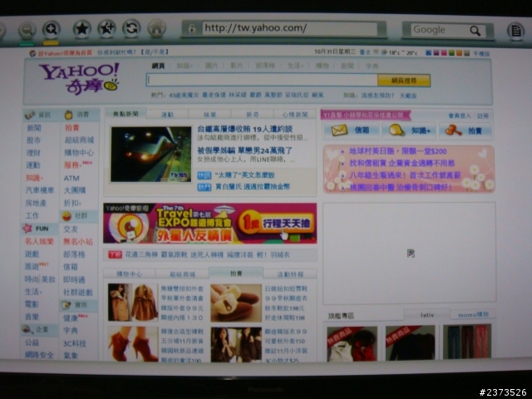
Task: Click the 企業 section header icon
Action: pyautogui.click(x=27, y=329)
